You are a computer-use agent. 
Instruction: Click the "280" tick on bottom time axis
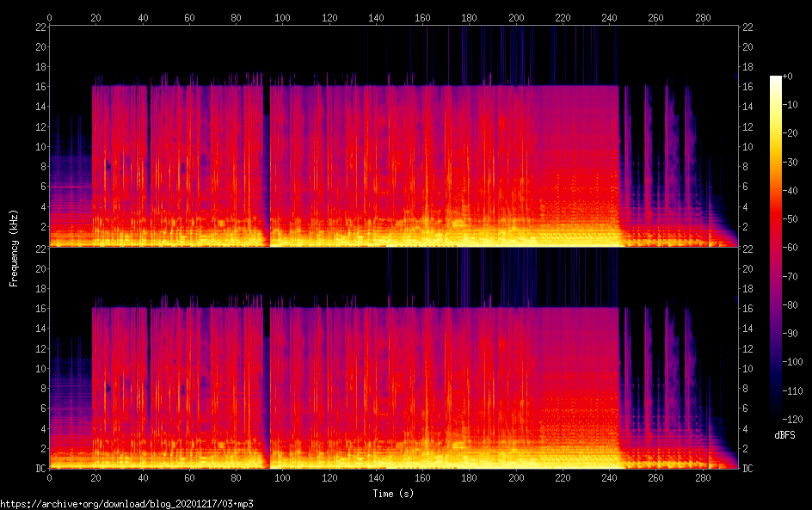[703, 478]
